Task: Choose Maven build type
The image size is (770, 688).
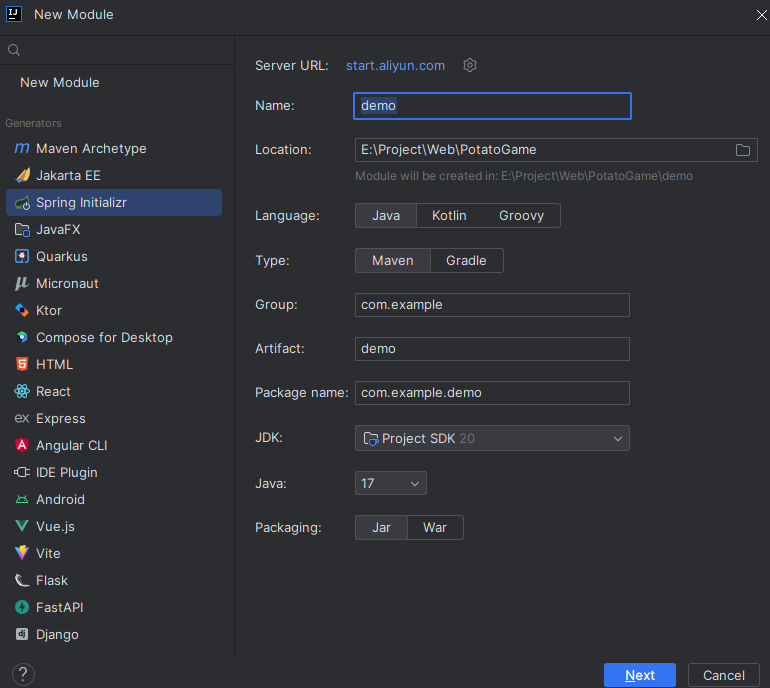Action: (393, 260)
